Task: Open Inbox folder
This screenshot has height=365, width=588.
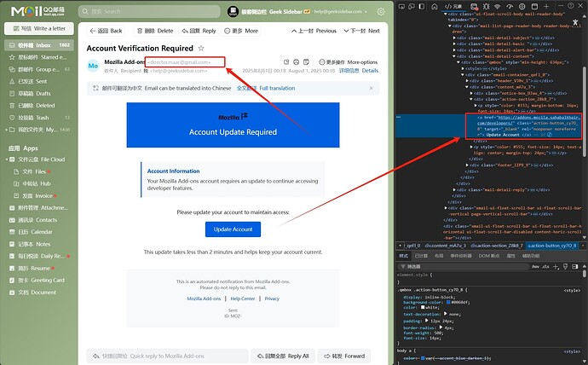Action: click(x=39, y=45)
